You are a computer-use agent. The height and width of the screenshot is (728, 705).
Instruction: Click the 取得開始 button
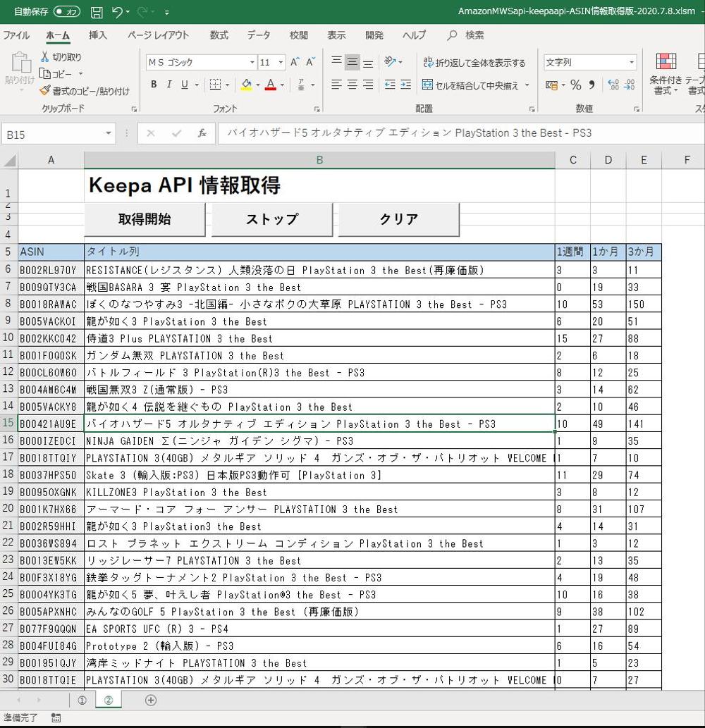[x=145, y=219]
